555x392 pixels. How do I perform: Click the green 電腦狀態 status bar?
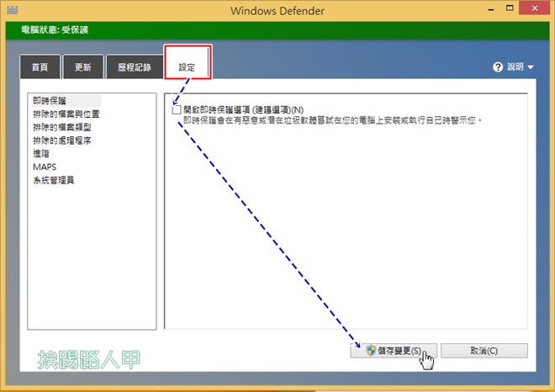[277, 30]
